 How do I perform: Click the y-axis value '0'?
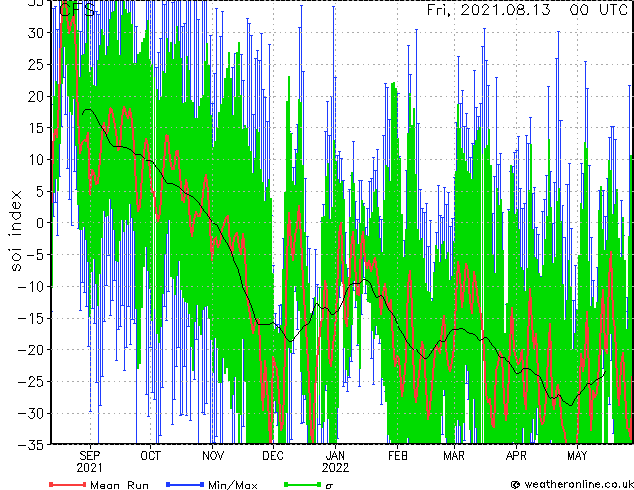39,224
